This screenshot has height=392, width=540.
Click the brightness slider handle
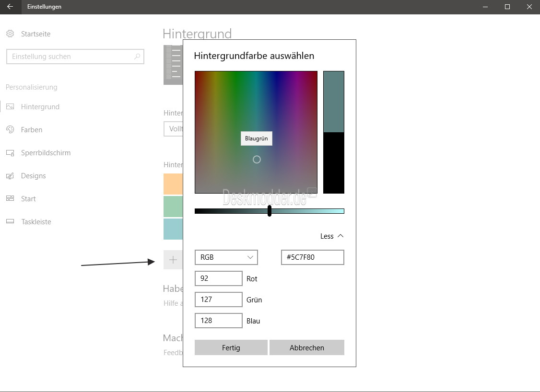(270, 211)
